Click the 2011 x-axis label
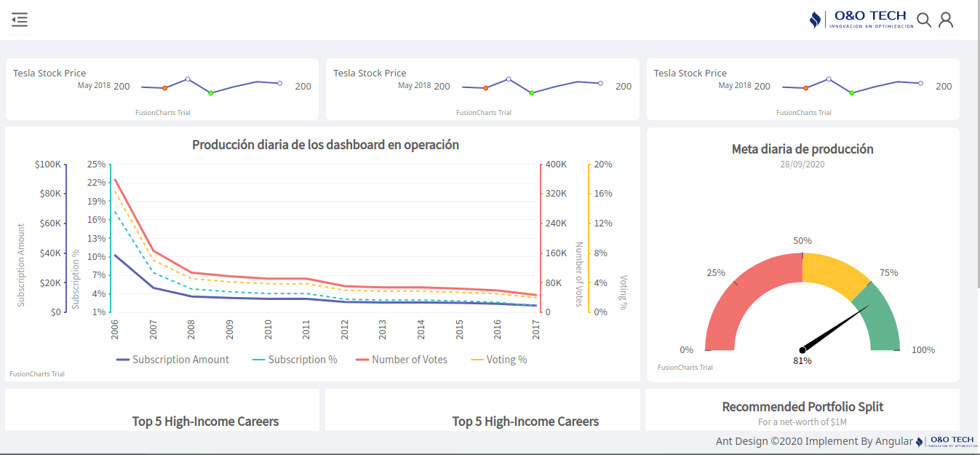This screenshot has height=455, width=980. click(306, 329)
